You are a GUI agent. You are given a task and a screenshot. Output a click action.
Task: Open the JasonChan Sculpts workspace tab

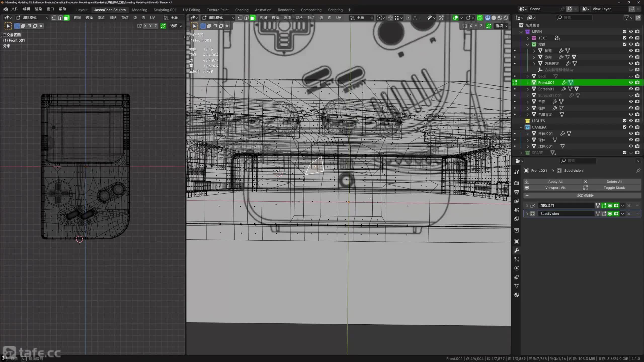pos(110,10)
